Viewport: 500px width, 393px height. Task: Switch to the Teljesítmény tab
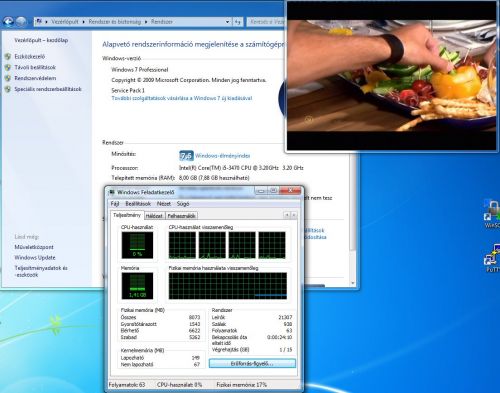[127, 215]
